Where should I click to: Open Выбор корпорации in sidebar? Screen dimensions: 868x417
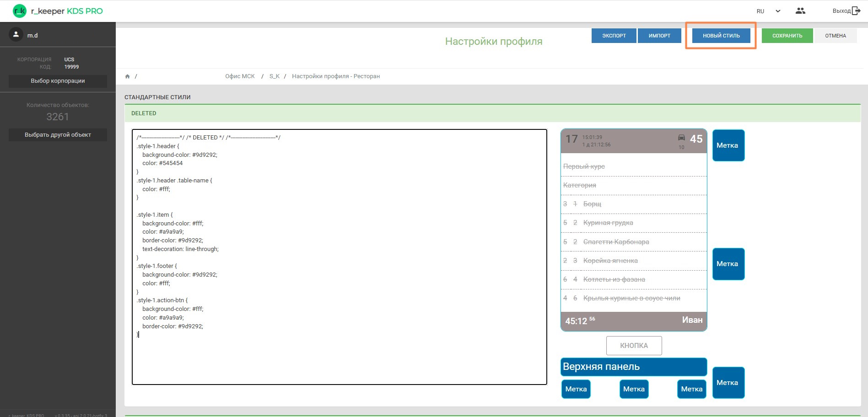[58, 81]
